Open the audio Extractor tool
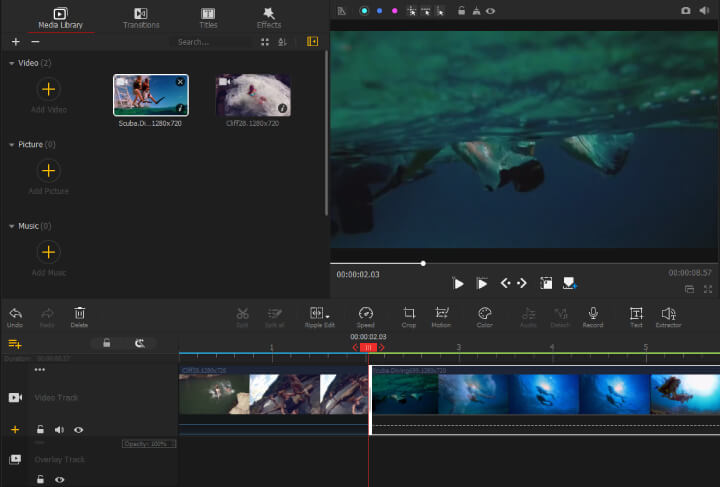Screen dimensions: 720x487 point(668,315)
